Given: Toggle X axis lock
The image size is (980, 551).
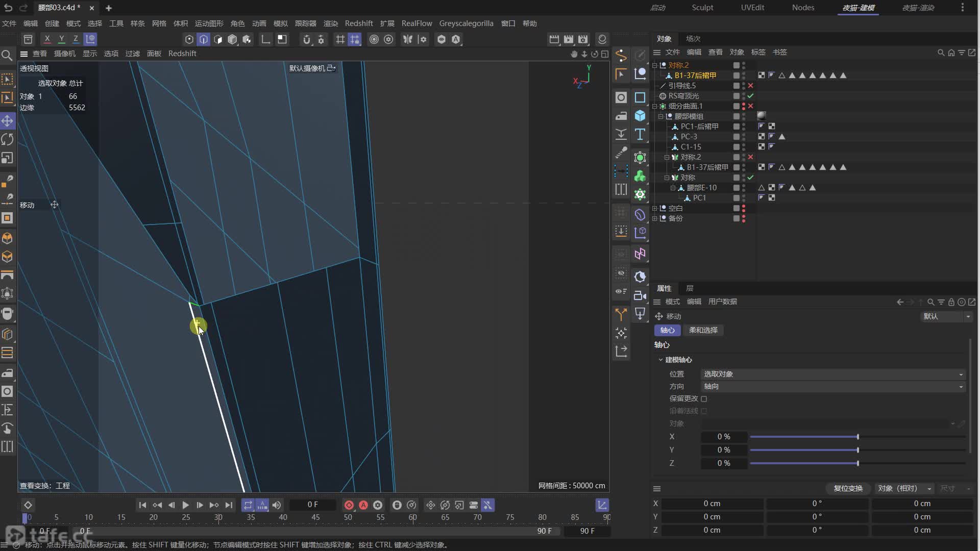Looking at the screenshot, I should click(x=47, y=39).
